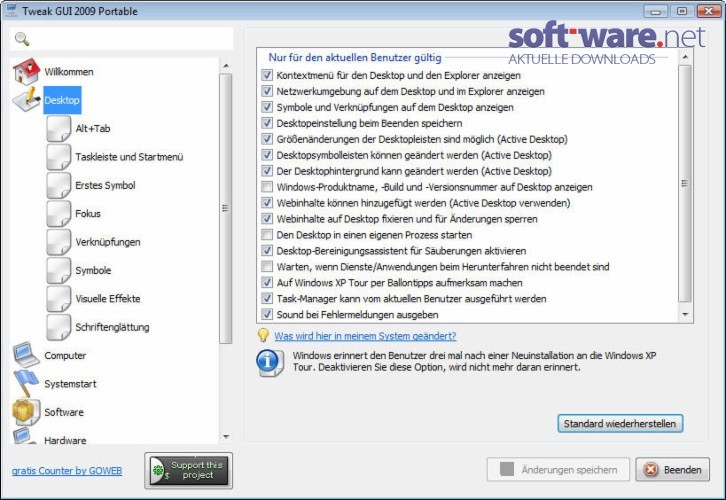Image resolution: width=726 pixels, height=500 pixels.
Task: Click the magnifier search icon
Action: coord(22,39)
